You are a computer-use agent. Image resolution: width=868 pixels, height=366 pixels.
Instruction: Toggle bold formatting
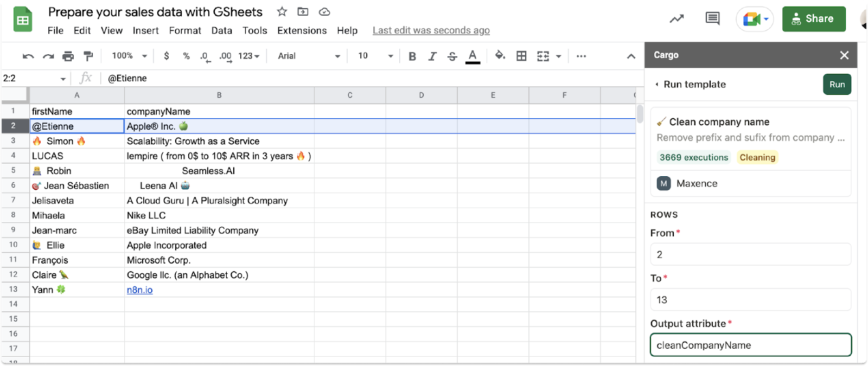pyautogui.click(x=412, y=56)
